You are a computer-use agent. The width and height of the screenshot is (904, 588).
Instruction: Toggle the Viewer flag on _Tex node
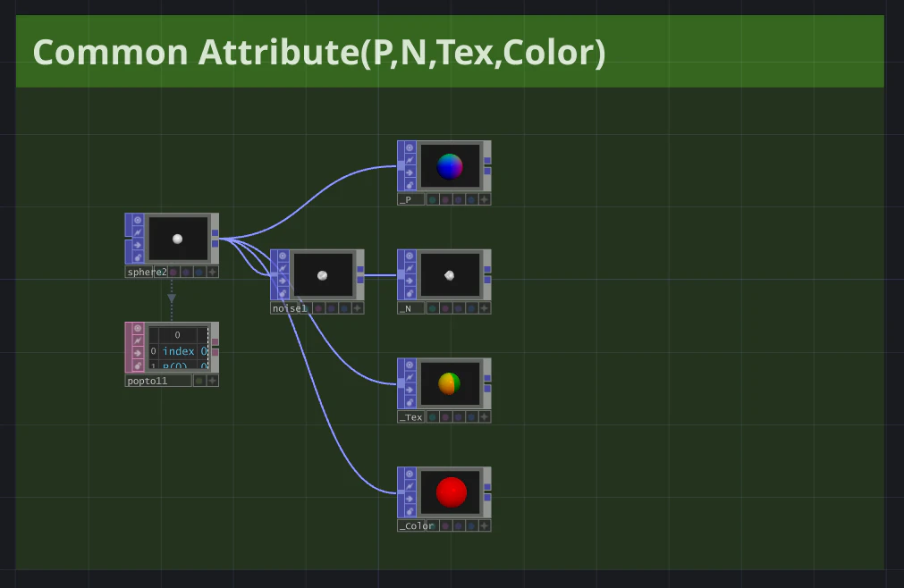tap(410, 365)
